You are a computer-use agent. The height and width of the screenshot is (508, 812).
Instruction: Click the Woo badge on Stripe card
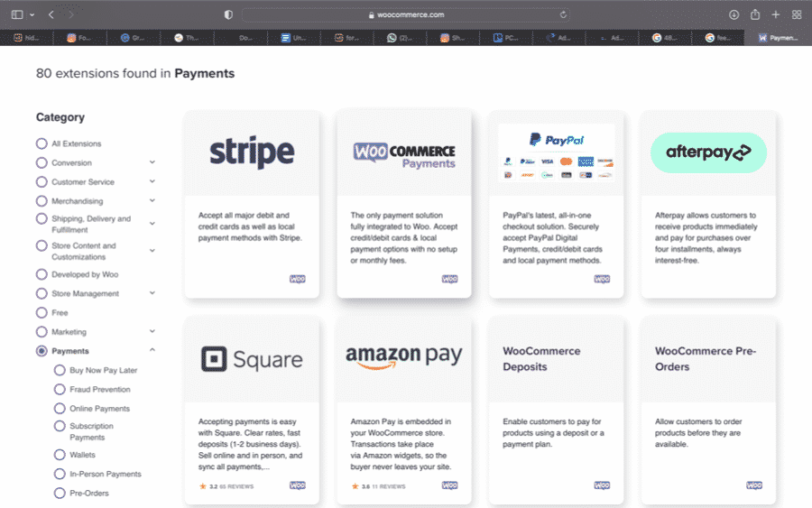pyautogui.click(x=297, y=280)
